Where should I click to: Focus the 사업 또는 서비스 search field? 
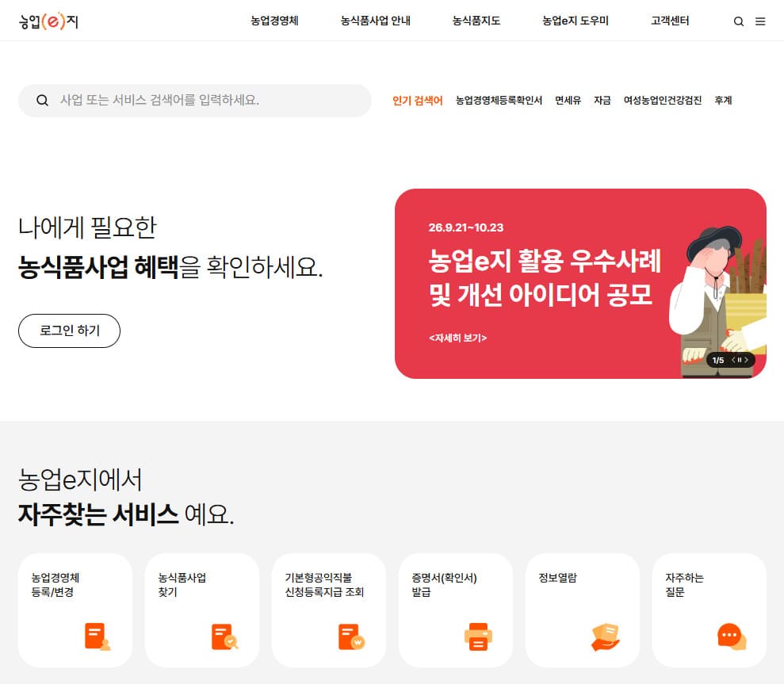pos(194,101)
